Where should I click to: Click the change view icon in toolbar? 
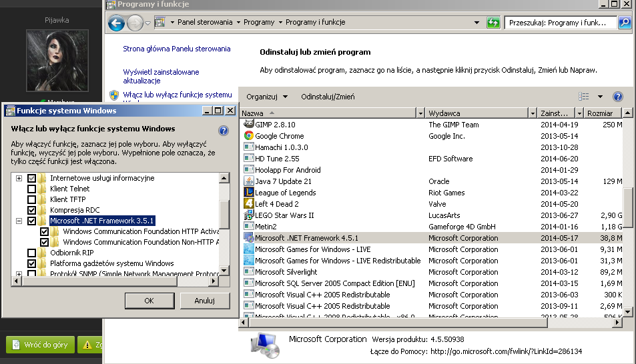[584, 97]
